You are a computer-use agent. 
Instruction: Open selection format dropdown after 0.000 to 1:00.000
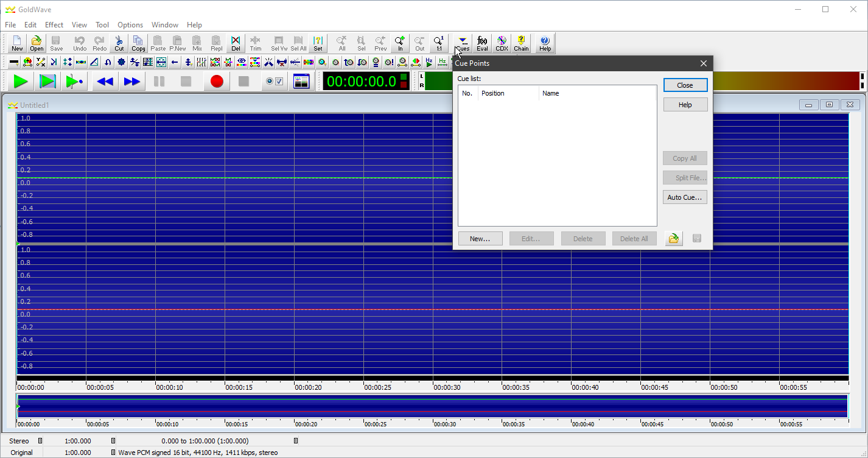tap(296, 440)
